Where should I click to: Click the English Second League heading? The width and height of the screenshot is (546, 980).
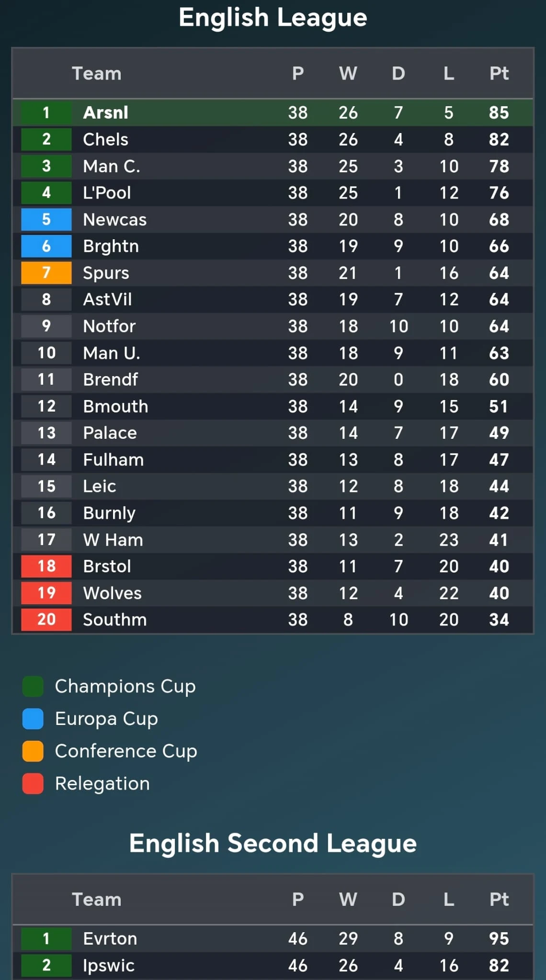(x=273, y=843)
